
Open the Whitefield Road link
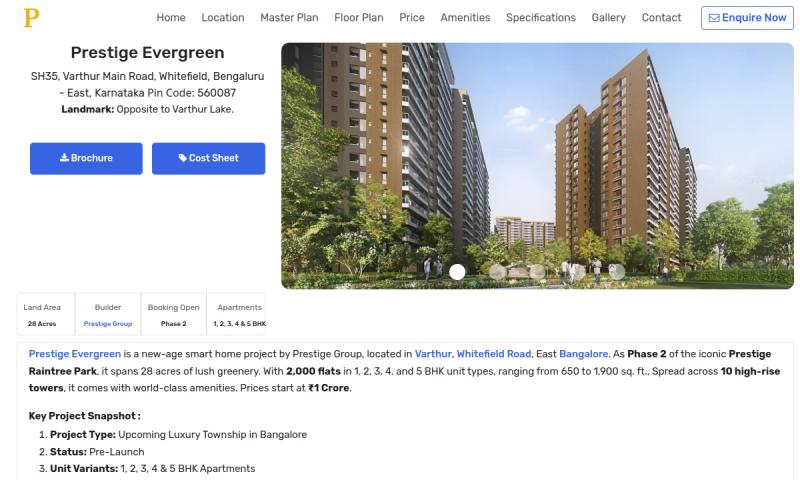coord(494,354)
